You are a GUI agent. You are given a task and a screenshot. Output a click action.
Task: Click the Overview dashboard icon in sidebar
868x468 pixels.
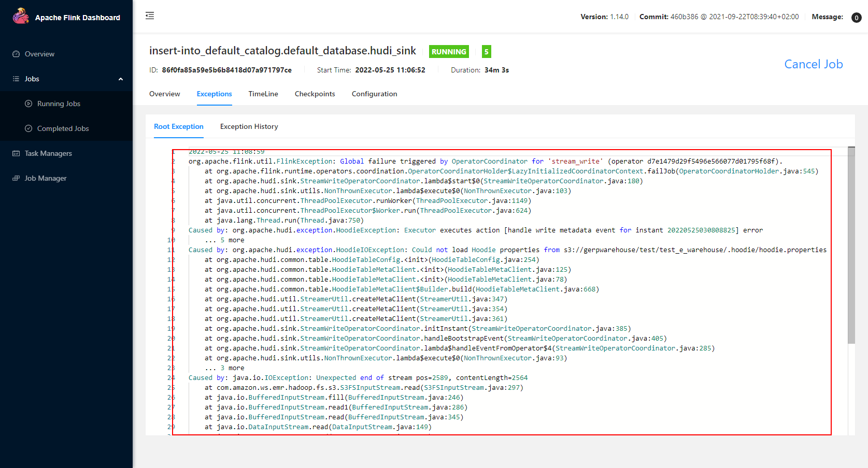(x=16, y=54)
